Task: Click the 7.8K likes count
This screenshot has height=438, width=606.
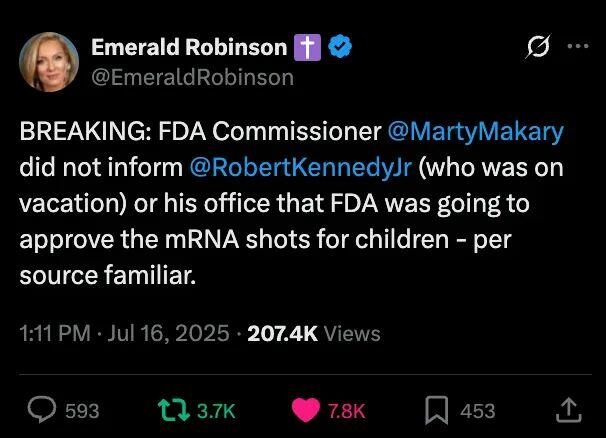Action: click(347, 411)
